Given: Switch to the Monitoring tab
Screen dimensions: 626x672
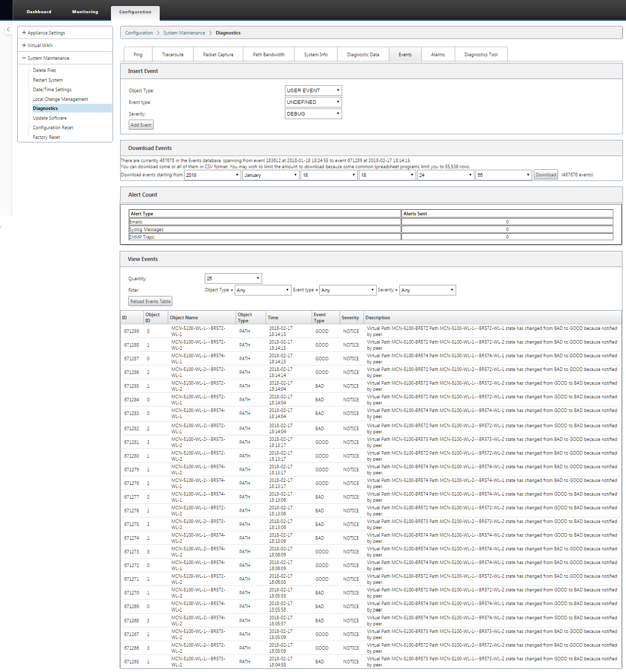Looking at the screenshot, I should point(85,12).
